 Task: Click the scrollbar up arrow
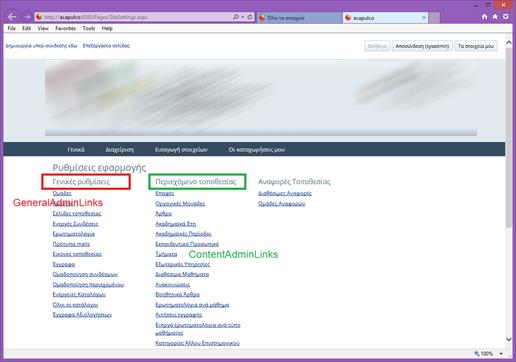509,42
